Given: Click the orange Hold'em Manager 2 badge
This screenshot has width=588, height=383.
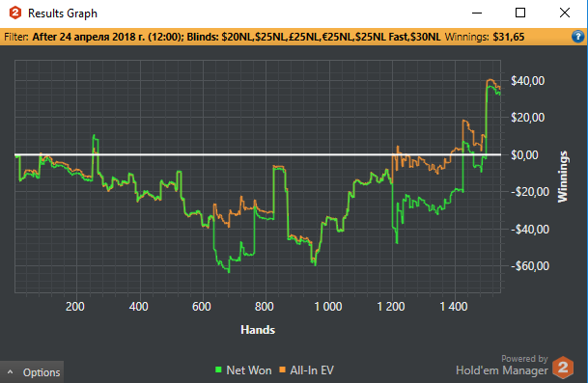Looking at the screenshot, I should [563, 368].
